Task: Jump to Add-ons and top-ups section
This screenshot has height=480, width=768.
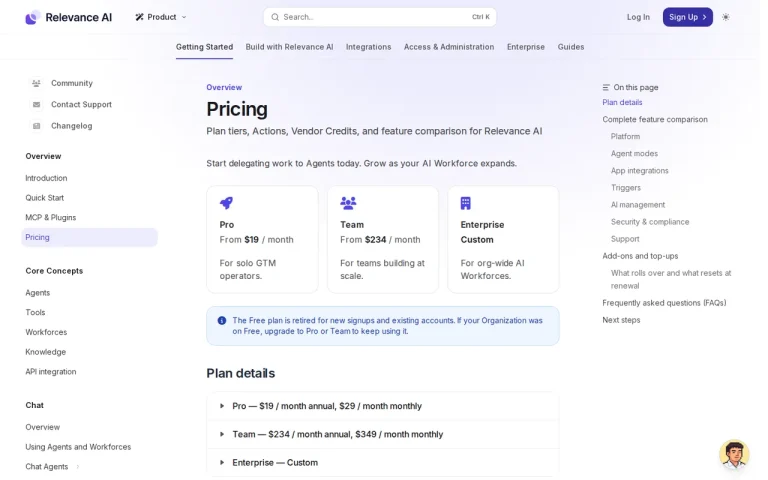Action: coord(640,256)
